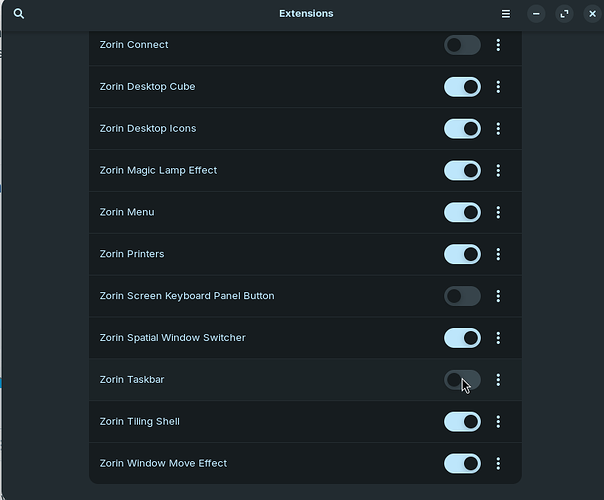
Task: Open Zorin Connect three-dot options
Action: 498,45
